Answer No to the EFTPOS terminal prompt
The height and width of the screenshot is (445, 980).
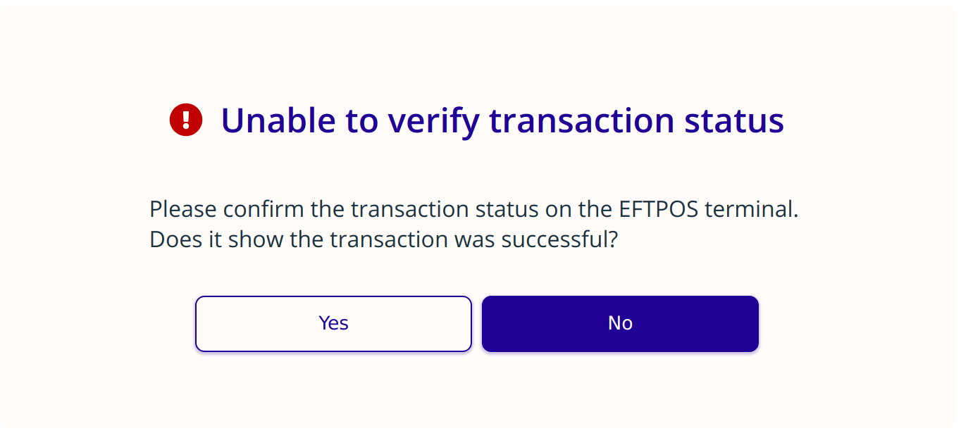pos(620,323)
